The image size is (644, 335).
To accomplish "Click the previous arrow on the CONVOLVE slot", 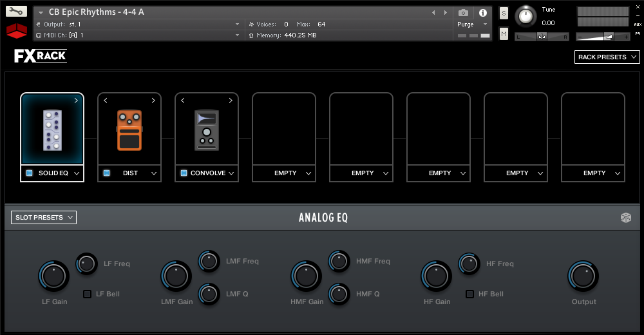I will pos(183,100).
